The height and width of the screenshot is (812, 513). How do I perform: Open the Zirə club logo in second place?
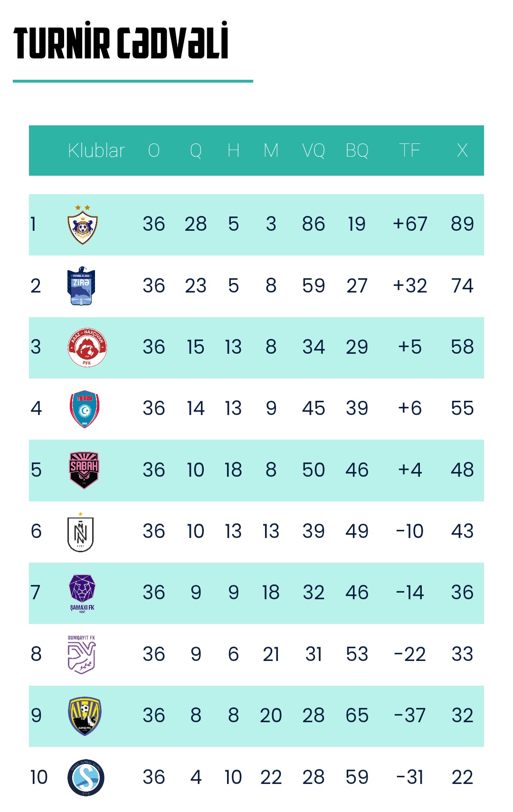coord(81,286)
